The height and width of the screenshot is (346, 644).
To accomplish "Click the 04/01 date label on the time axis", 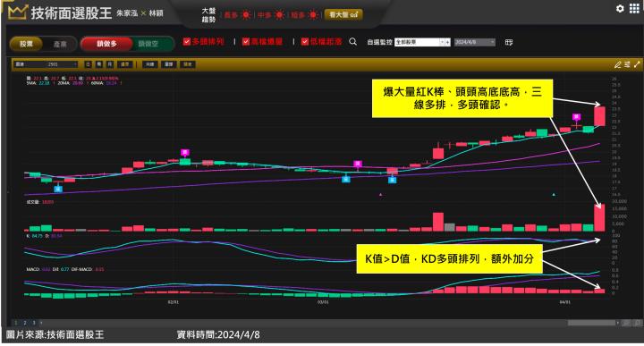I will pos(565,302).
